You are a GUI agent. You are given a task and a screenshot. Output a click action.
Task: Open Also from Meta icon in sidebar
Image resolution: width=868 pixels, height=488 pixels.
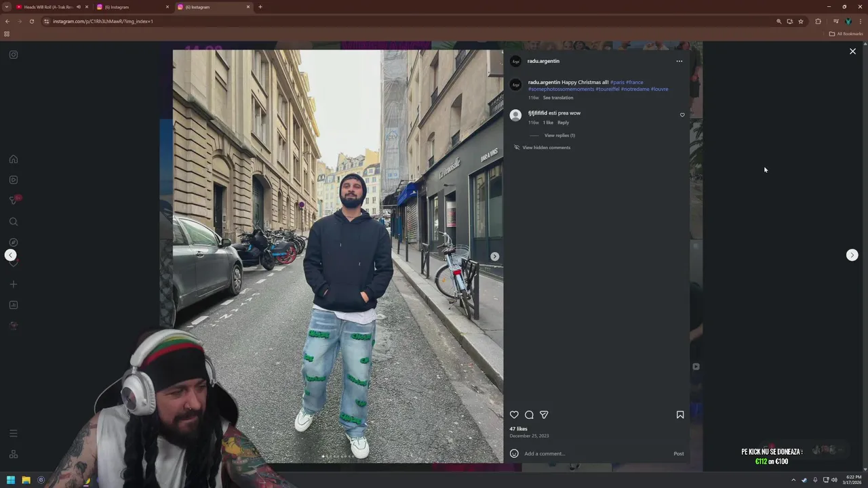pos(14,454)
